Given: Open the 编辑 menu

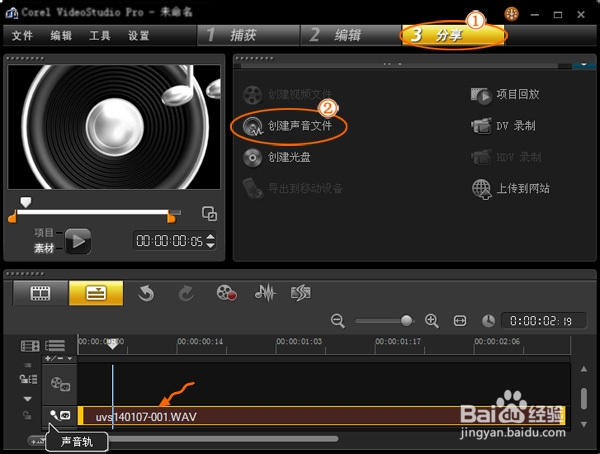Looking at the screenshot, I should (x=61, y=36).
